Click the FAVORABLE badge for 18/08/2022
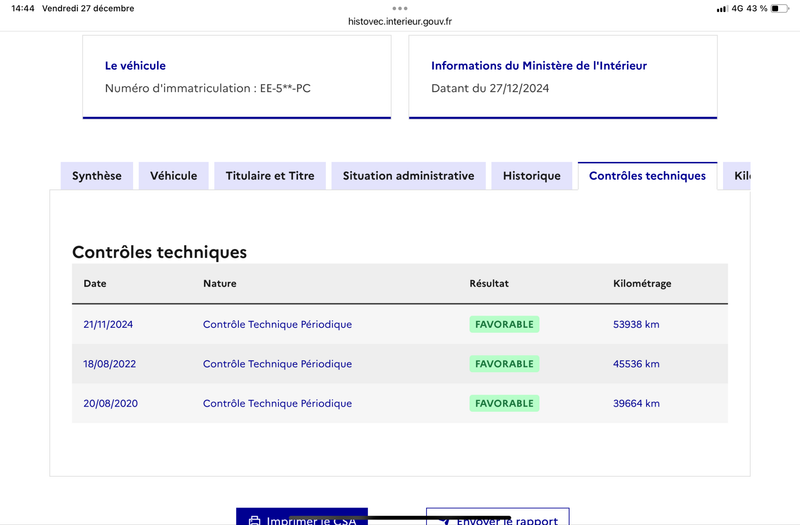Image resolution: width=800 pixels, height=525 pixels. (504, 364)
